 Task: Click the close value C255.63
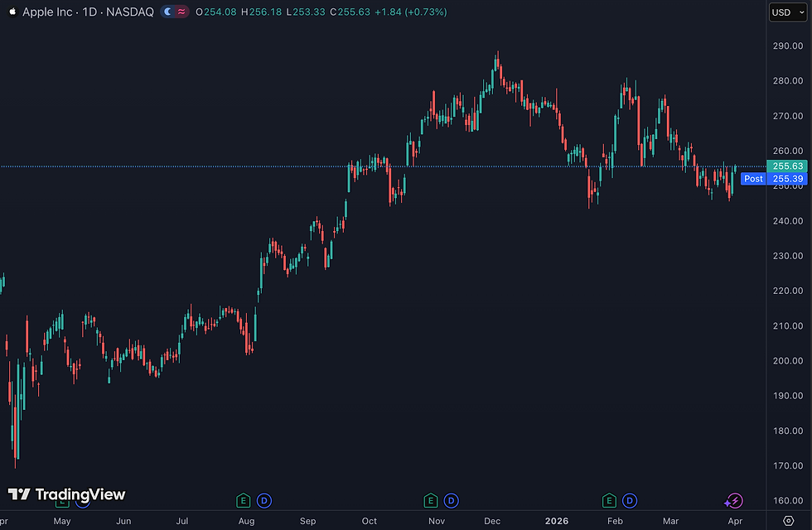click(350, 12)
